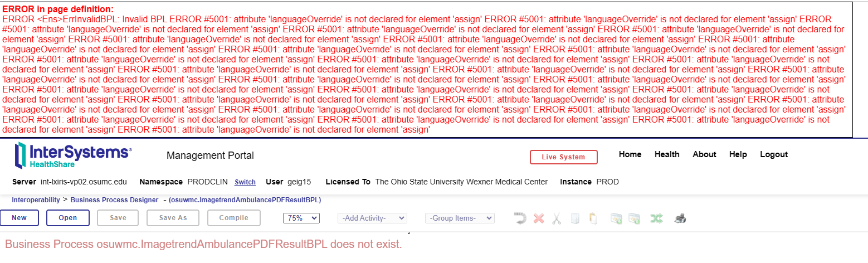Open the -Group Items- dropdown
Screen dimensions: 868x263
pyautogui.click(x=460, y=218)
